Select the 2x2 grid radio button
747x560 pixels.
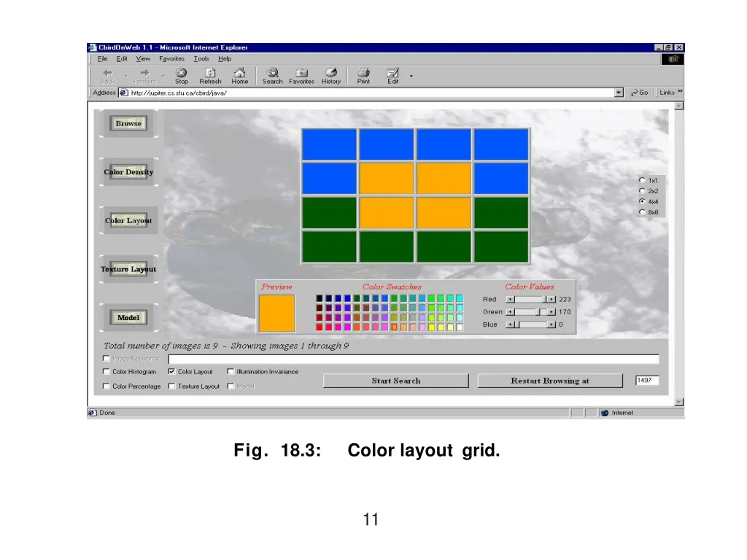[x=642, y=190]
